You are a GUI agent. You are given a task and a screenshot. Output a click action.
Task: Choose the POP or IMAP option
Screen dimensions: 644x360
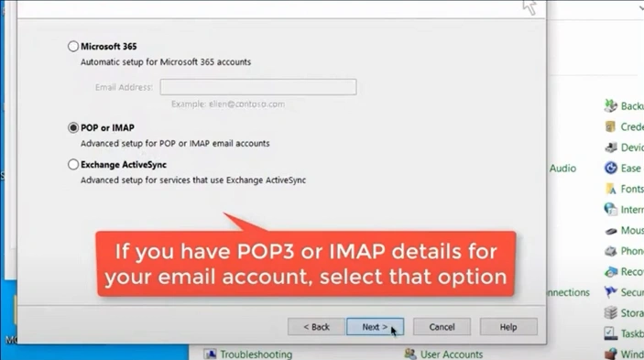73,128
